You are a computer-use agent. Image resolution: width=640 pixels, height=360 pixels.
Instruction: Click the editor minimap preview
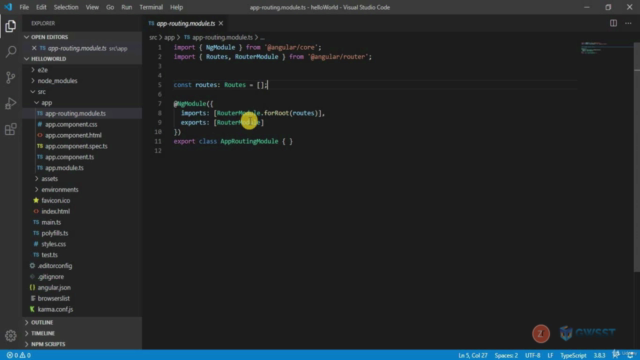(607, 48)
